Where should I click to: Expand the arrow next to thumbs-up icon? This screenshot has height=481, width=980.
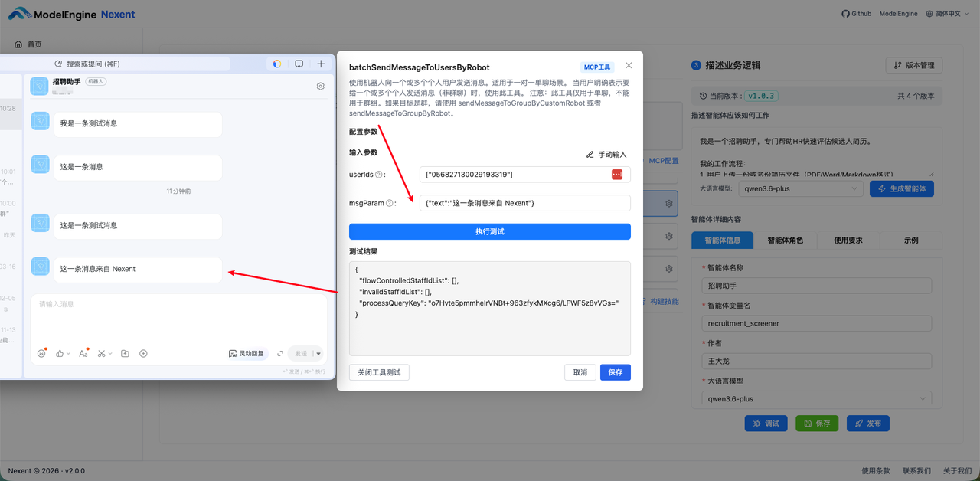pos(68,354)
